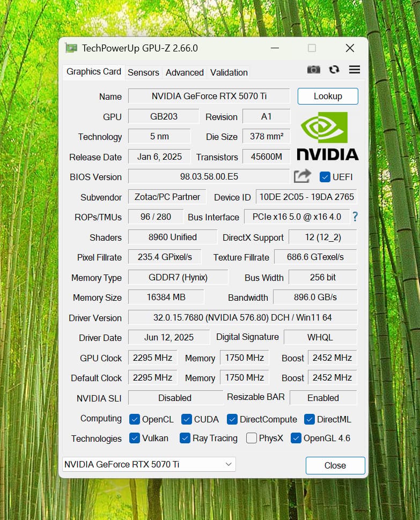The height and width of the screenshot is (520, 420).
Task: Switch to the Graphics Card tab
Action: tap(94, 72)
